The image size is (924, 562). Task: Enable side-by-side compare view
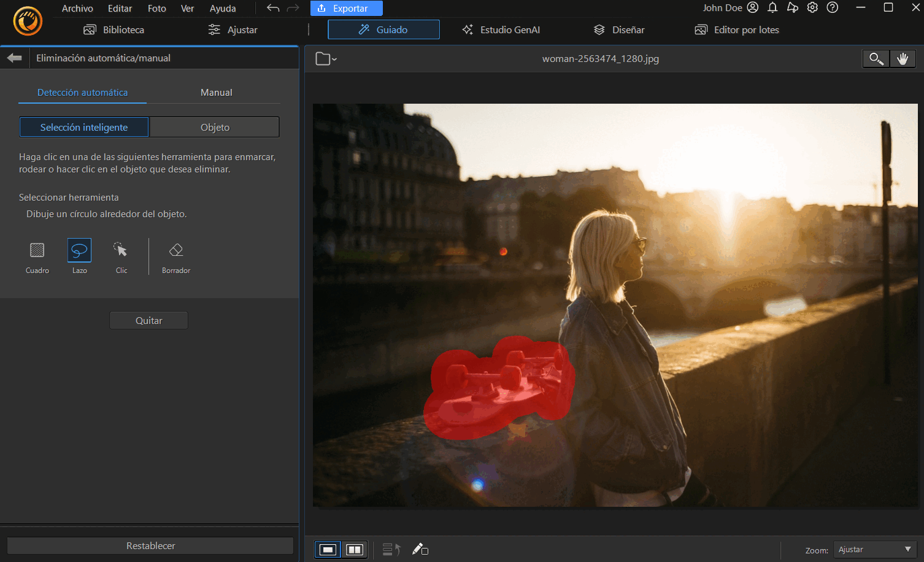(x=355, y=549)
